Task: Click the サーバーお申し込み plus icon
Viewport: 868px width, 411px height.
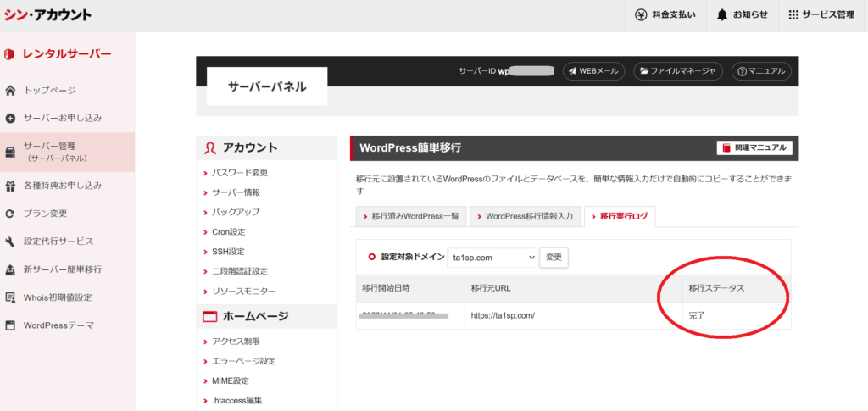Action: tap(10, 118)
